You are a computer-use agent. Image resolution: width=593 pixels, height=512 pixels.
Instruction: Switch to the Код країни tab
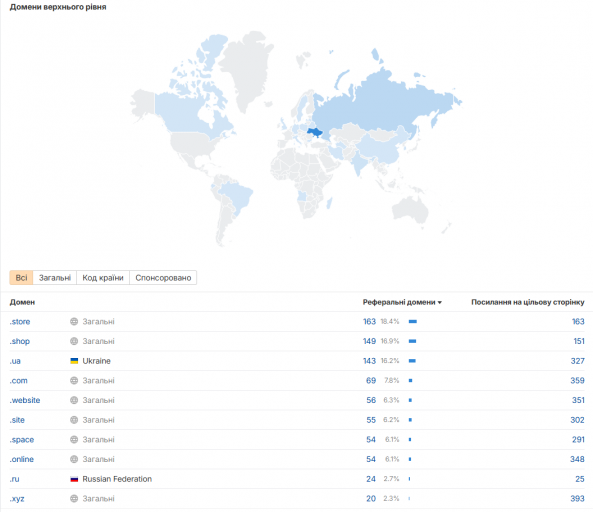103,278
